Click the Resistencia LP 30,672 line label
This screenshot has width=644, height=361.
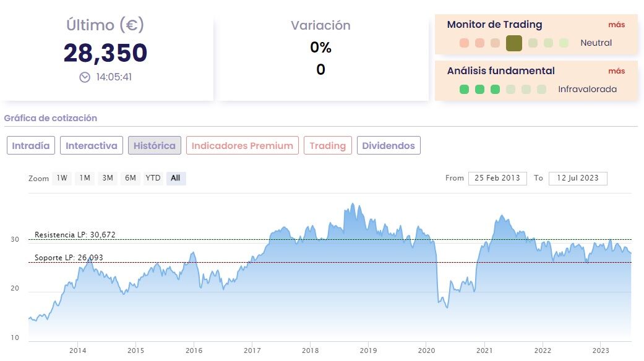[75, 235]
